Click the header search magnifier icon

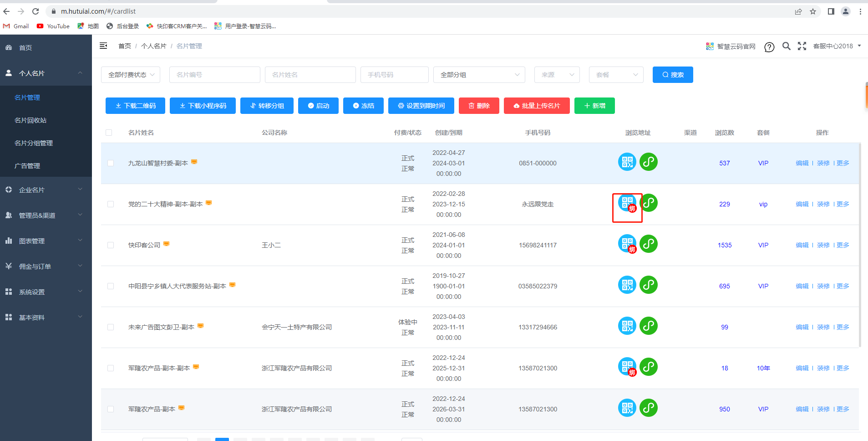(786, 46)
